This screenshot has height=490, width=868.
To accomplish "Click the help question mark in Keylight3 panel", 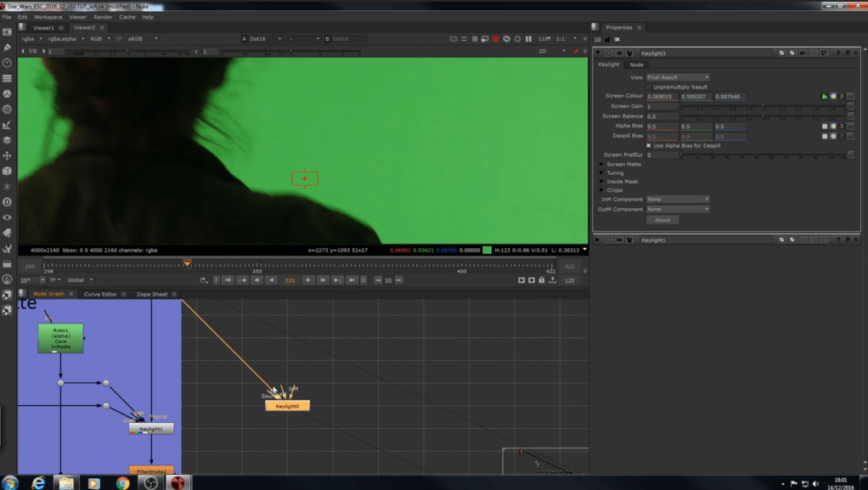I will (x=837, y=53).
